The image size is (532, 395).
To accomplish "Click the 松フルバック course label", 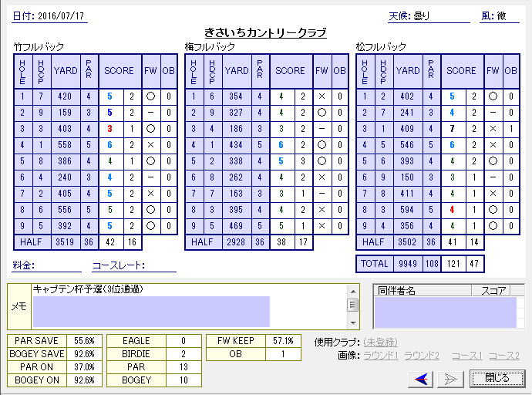I will pos(381,46).
